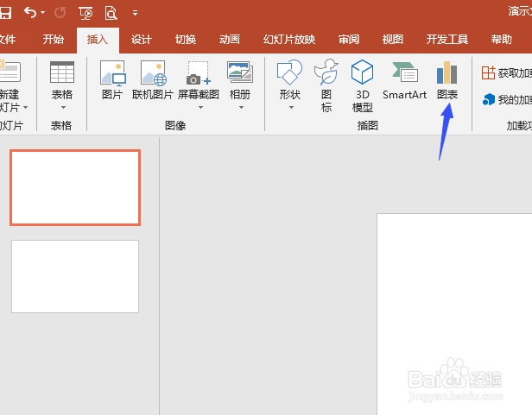Image resolution: width=532 pixels, height=415 pixels.
Task: Insert a picture with 图片 icon
Action: 112,72
